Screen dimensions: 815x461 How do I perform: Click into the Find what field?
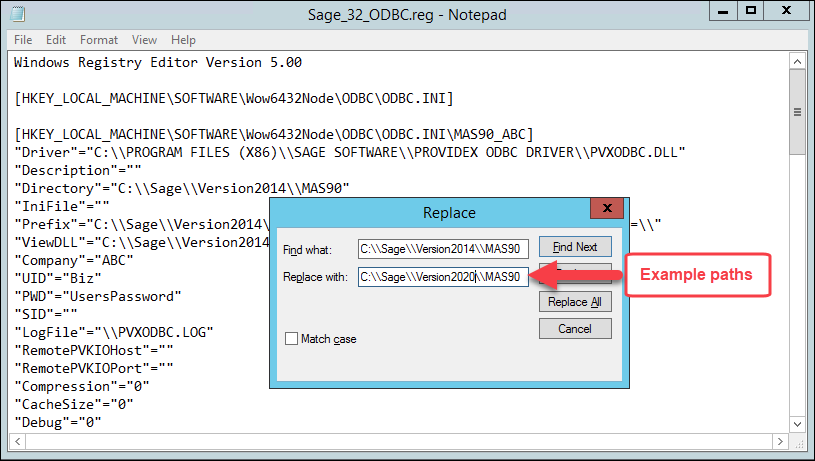443,249
